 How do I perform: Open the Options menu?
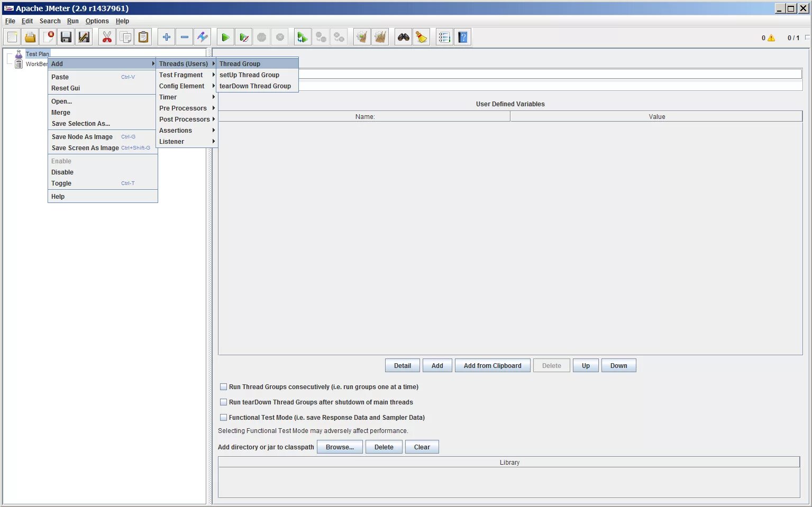click(97, 21)
